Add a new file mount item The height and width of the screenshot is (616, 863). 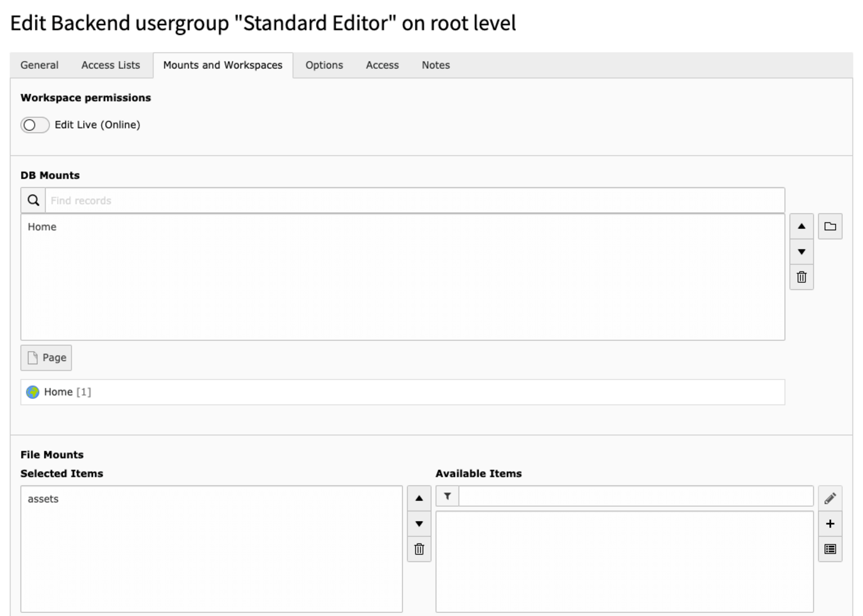pyautogui.click(x=830, y=523)
